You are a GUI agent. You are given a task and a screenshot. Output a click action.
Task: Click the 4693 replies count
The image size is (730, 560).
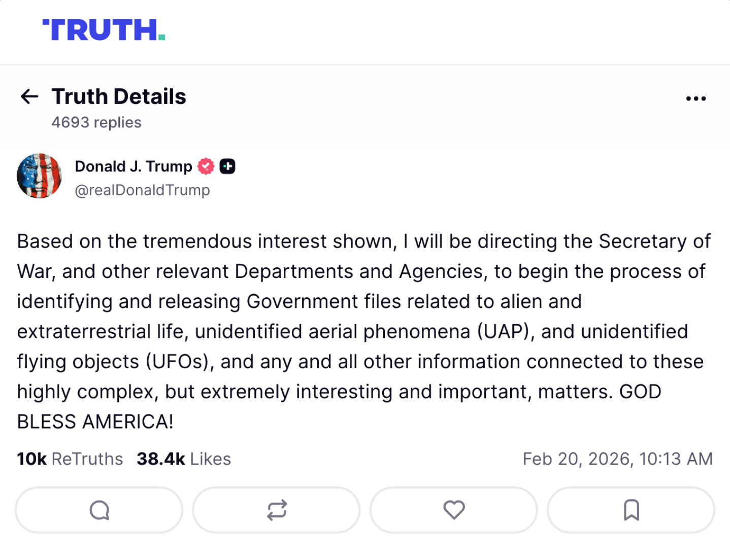(x=96, y=123)
